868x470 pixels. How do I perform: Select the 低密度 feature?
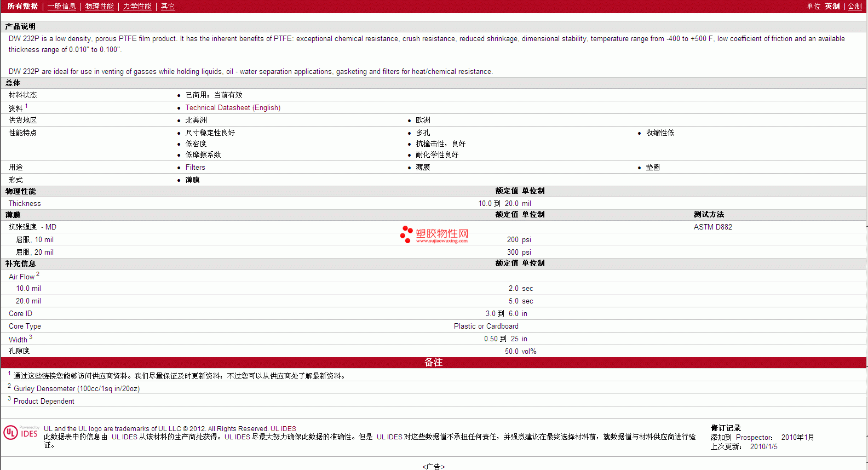[196, 144]
